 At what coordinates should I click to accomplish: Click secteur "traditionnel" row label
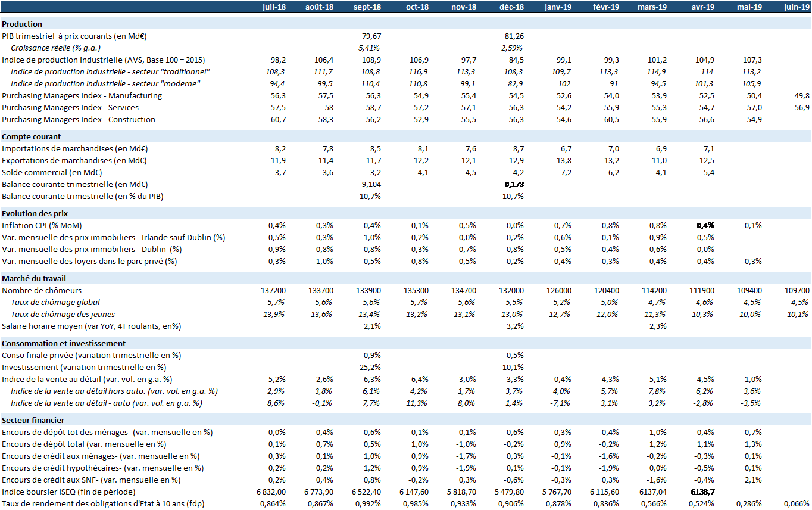tap(111, 71)
